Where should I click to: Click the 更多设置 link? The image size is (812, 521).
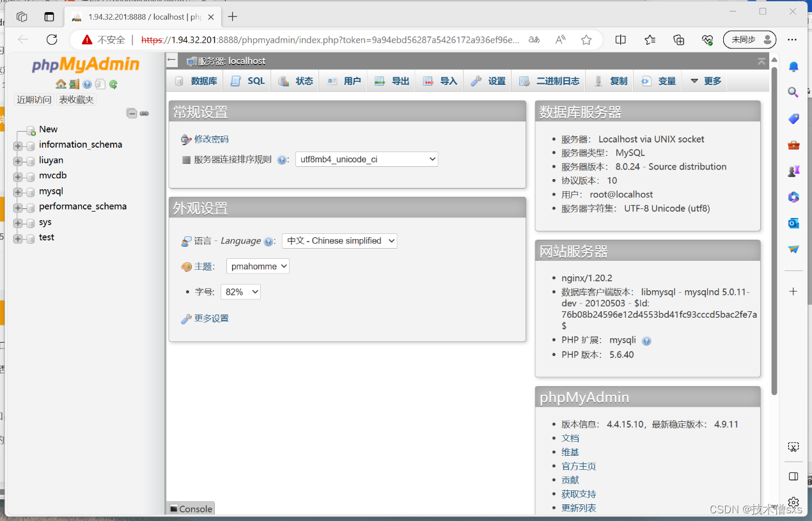(211, 318)
